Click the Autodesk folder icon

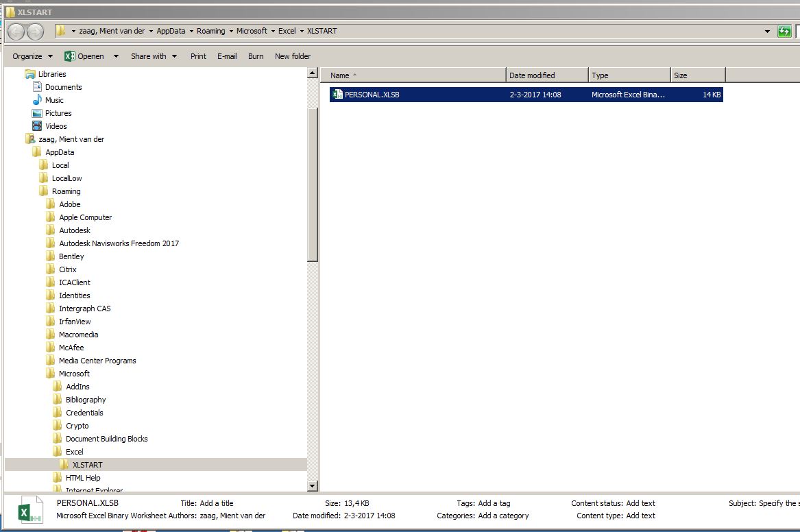tap(51, 230)
